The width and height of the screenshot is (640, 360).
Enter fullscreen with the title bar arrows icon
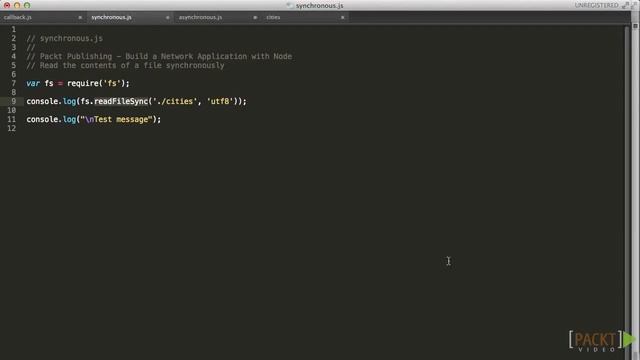click(x=625, y=5)
